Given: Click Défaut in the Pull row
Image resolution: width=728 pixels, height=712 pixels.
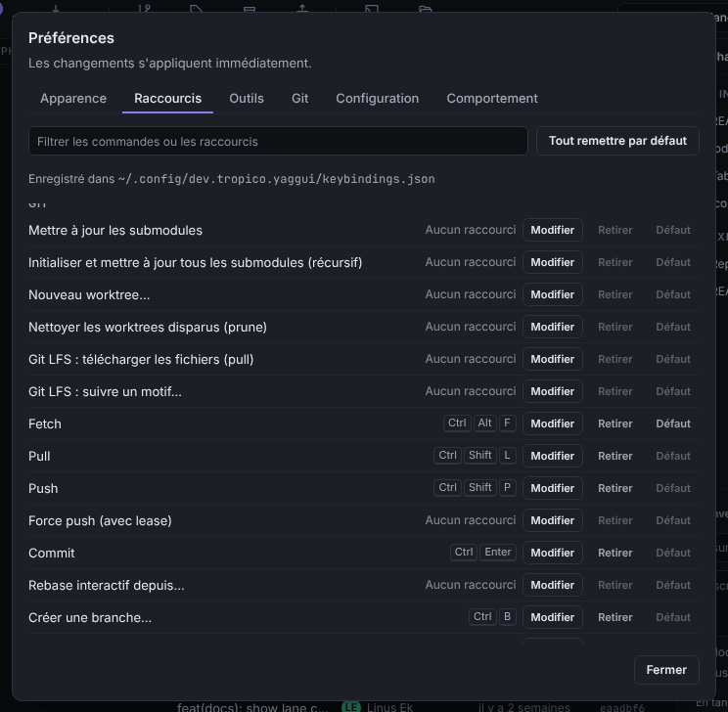Looking at the screenshot, I should tap(673, 456).
